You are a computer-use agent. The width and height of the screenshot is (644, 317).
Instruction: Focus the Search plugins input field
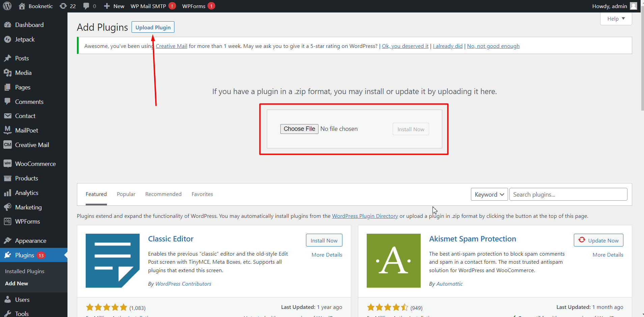568,194
